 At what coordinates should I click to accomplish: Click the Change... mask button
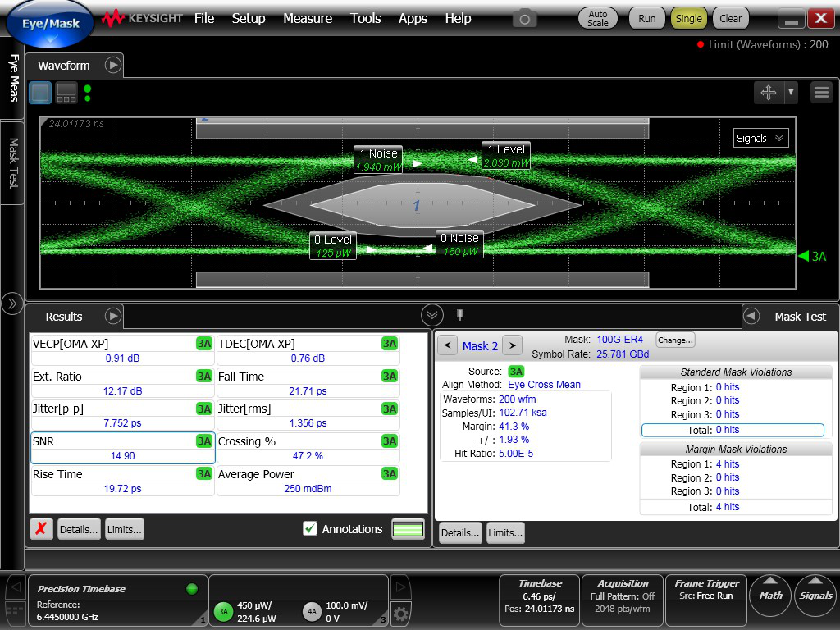click(674, 340)
